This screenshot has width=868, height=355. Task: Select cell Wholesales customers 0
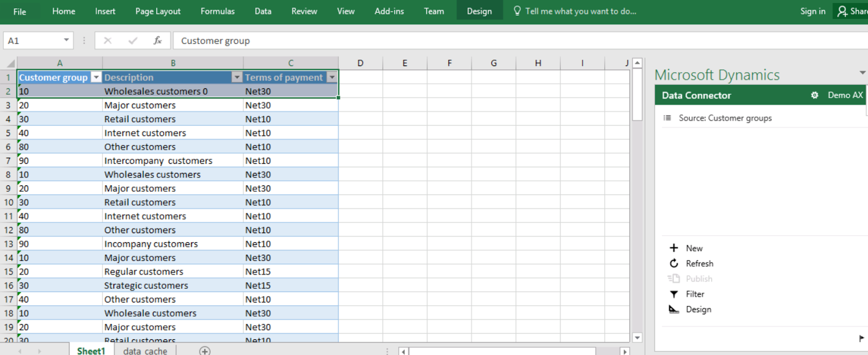tap(173, 91)
